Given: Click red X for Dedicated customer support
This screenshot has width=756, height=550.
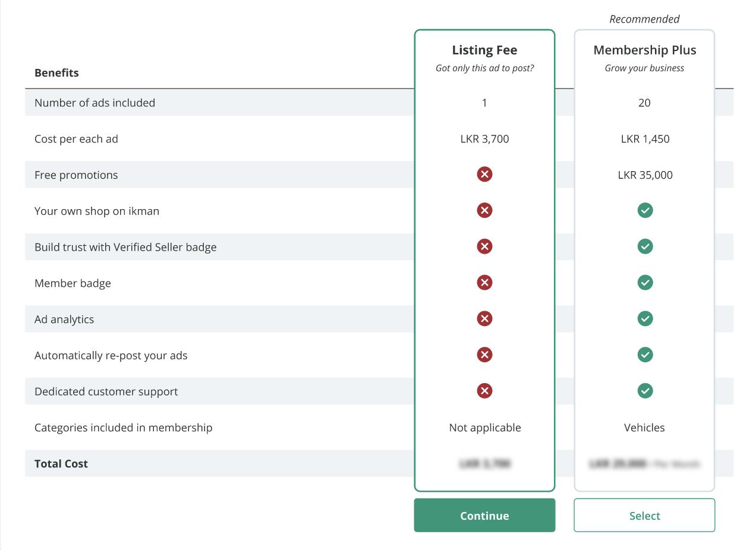Looking at the screenshot, I should [x=484, y=391].
